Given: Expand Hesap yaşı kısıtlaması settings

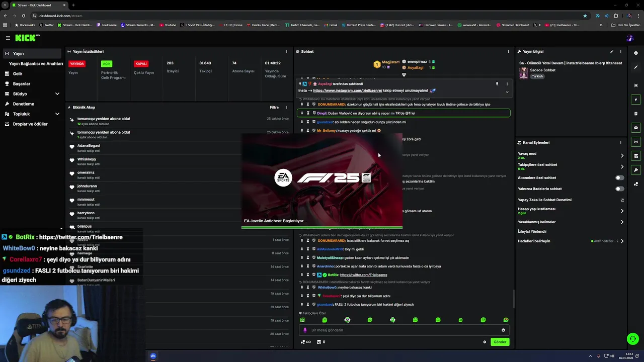Looking at the screenshot, I should (x=622, y=211).
